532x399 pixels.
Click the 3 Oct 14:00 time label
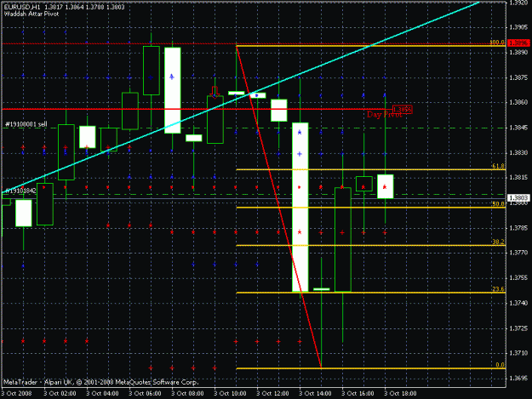pyautogui.click(x=315, y=394)
